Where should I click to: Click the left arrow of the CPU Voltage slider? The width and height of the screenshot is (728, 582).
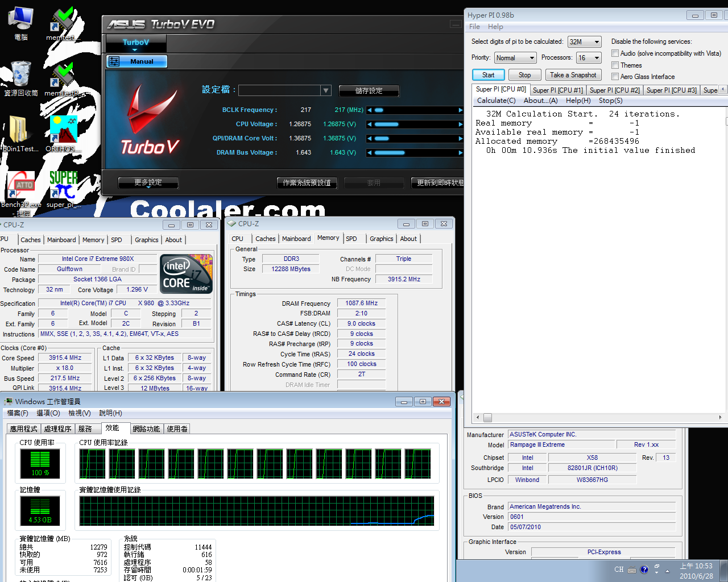point(370,124)
